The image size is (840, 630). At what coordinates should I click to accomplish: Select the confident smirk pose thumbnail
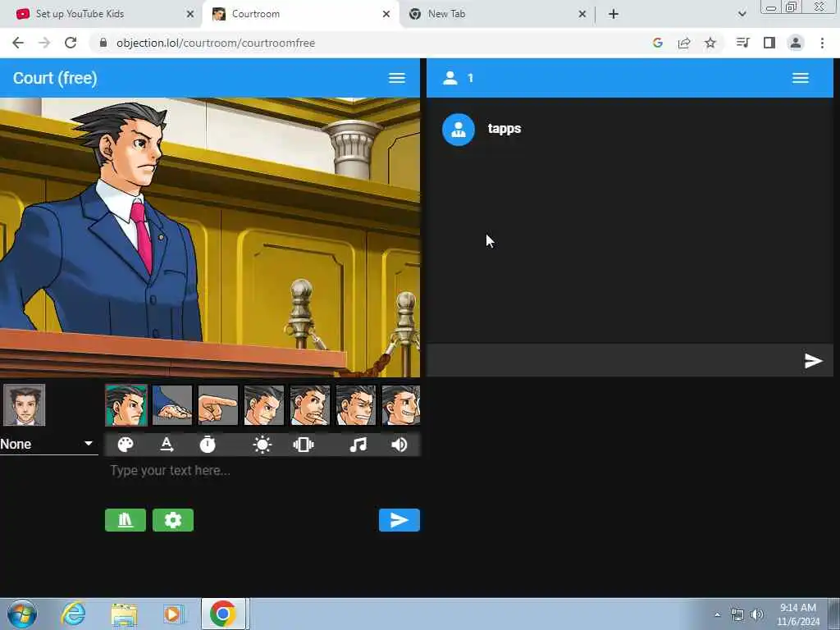tap(264, 405)
